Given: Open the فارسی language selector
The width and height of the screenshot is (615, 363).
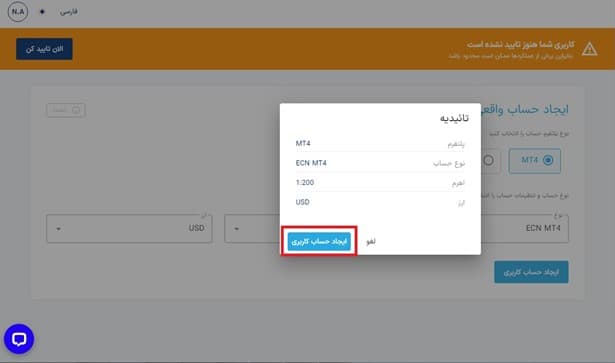Looking at the screenshot, I should 69,12.
